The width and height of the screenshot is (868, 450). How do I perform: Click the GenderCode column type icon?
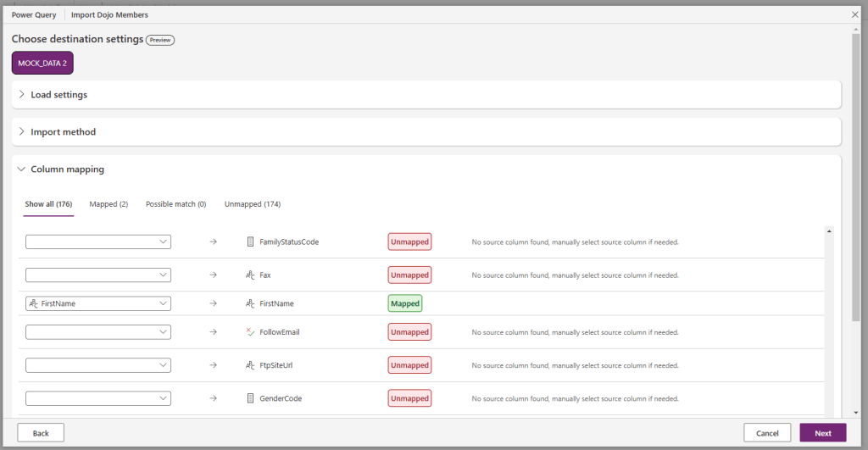tap(250, 398)
